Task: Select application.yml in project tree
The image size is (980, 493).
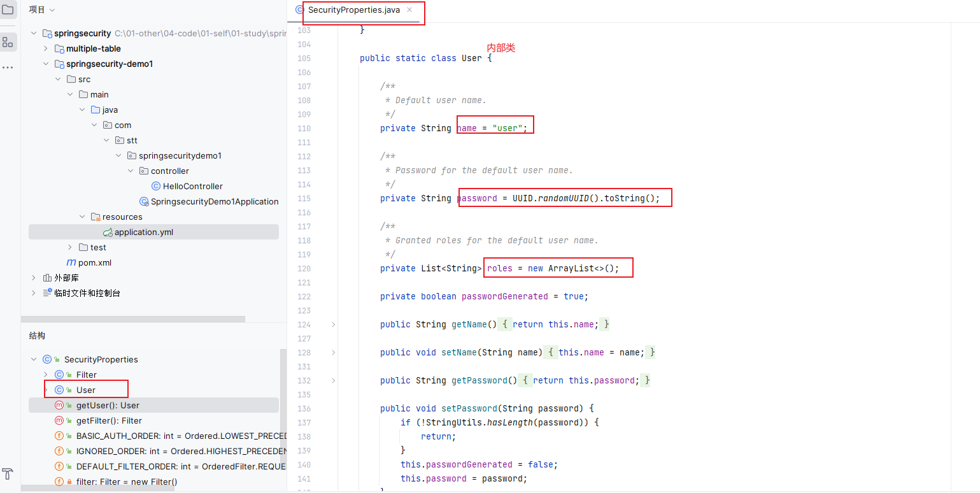Action: point(144,232)
